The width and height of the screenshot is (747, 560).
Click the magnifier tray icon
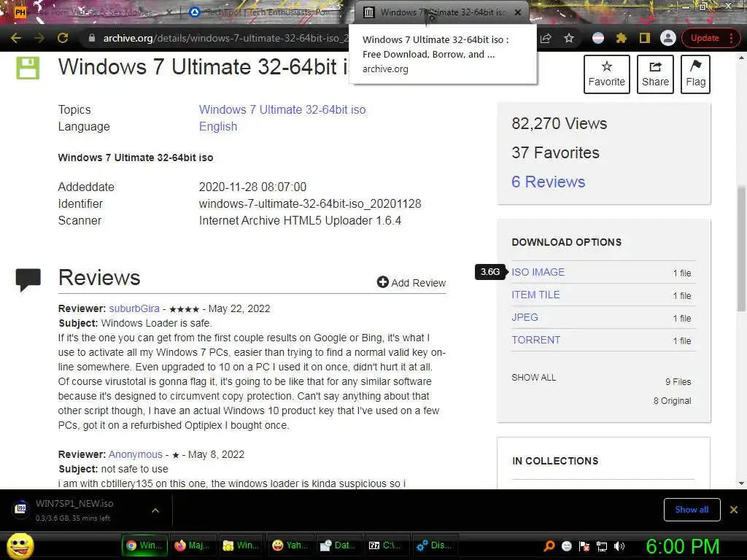(x=549, y=545)
